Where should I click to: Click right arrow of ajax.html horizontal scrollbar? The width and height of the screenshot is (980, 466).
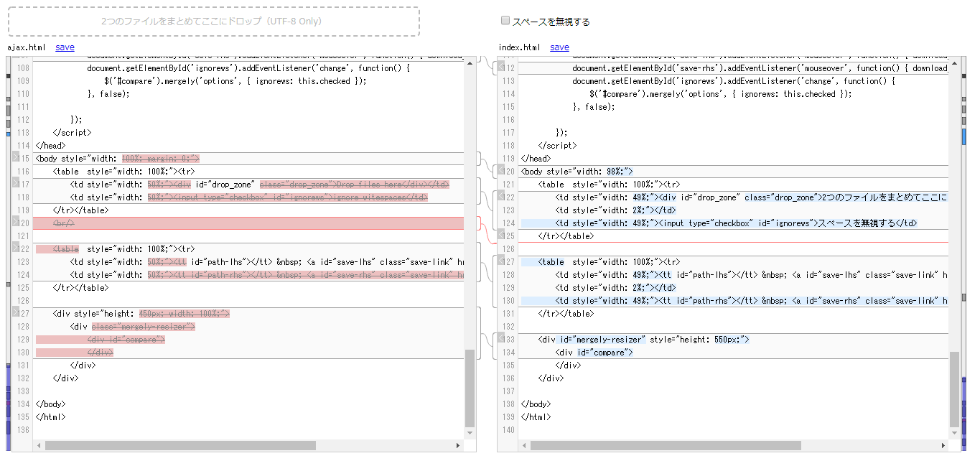coord(459,446)
